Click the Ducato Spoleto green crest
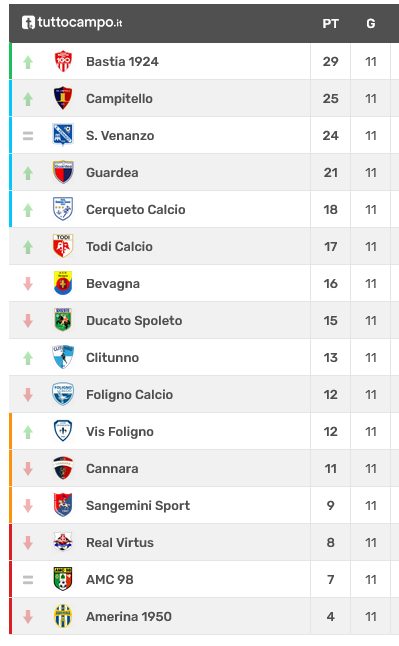The width and height of the screenshot is (399, 646). (63, 320)
